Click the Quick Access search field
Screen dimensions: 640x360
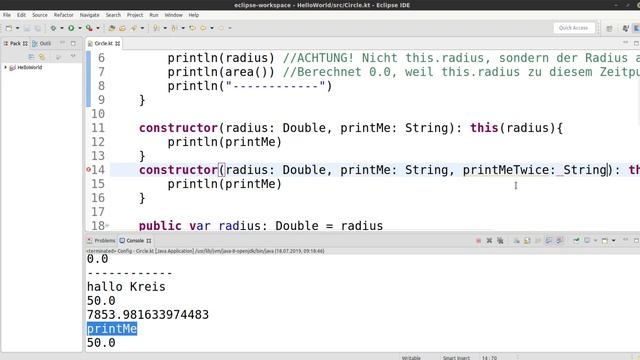(x=573, y=28)
